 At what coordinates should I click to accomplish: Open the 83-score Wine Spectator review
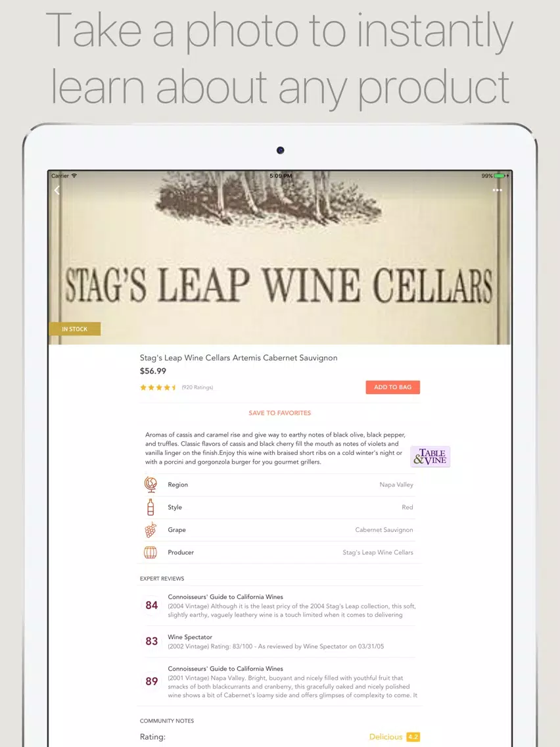[x=279, y=641]
